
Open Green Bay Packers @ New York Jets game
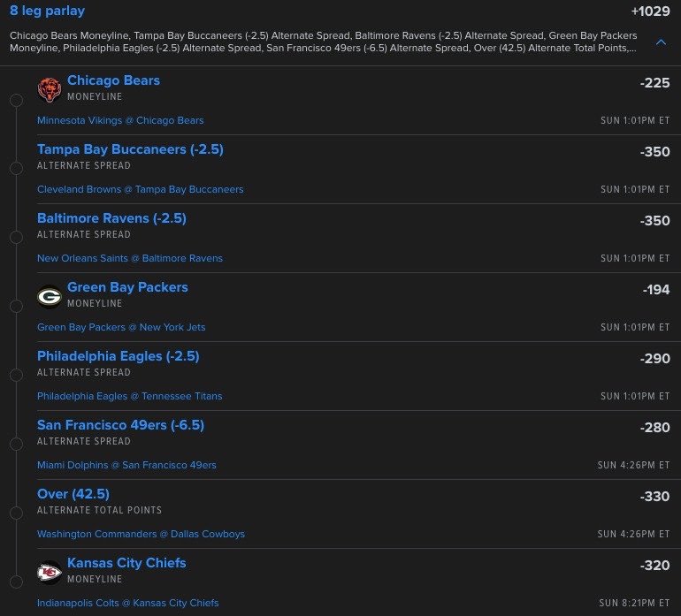click(121, 327)
